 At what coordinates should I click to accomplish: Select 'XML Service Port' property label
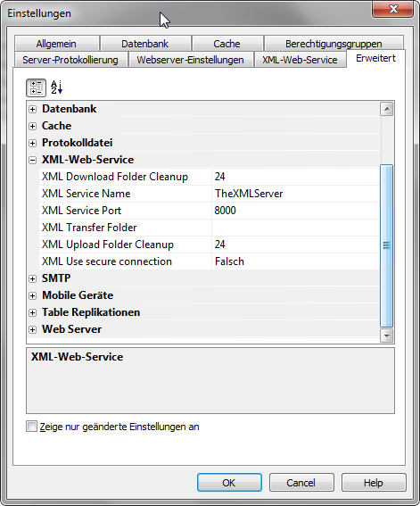(x=81, y=211)
